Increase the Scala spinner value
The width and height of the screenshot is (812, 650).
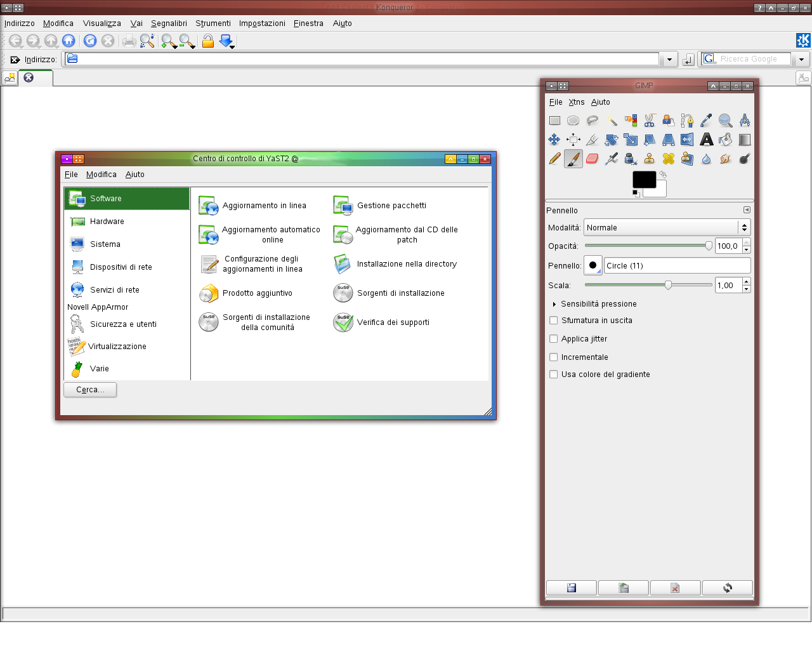(747, 282)
